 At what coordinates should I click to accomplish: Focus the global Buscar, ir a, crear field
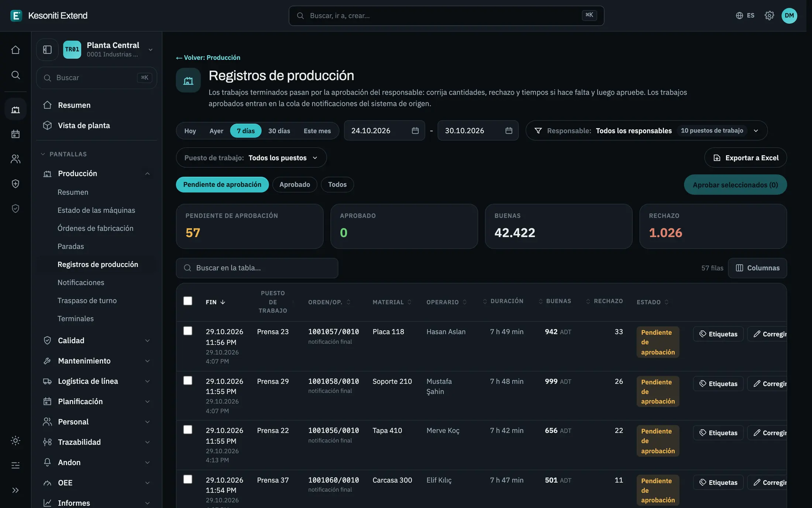coord(446,16)
